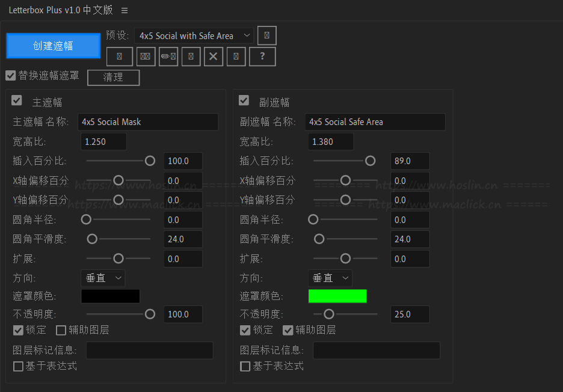Expand the 主遮幅 方向 dropdown
Screen dimensions: 563x392
pyautogui.click(x=103, y=278)
